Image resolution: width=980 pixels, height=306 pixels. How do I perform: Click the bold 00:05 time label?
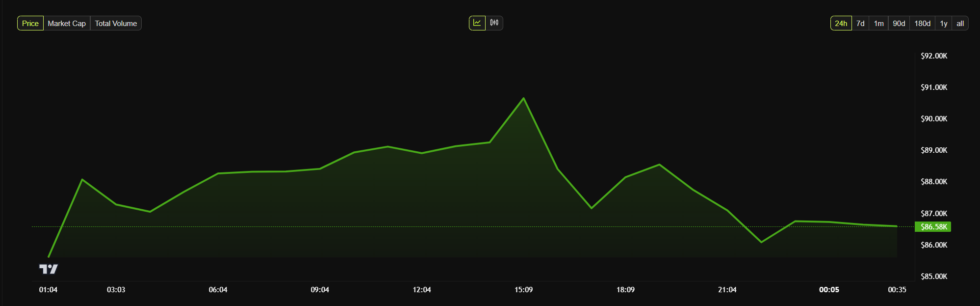click(829, 290)
